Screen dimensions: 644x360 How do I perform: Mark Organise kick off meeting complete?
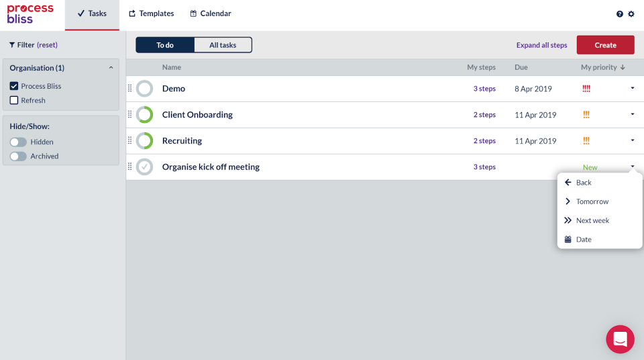(144, 167)
